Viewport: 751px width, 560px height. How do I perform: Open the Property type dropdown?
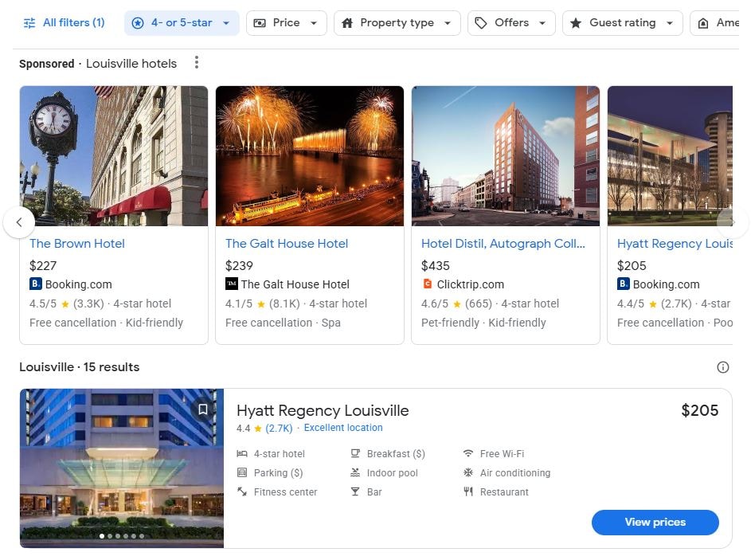397,22
